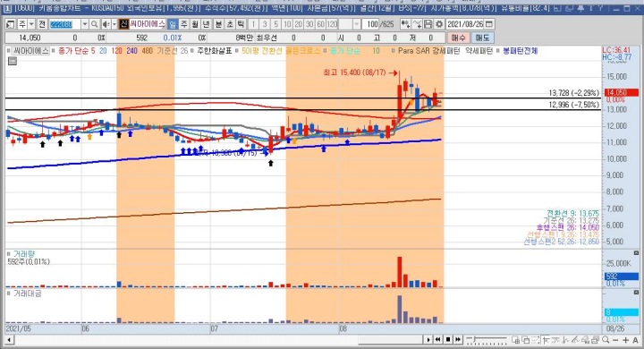Click the 거래량 volume pane label
This screenshot has width=644, height=349.
[x=24, y=254]
